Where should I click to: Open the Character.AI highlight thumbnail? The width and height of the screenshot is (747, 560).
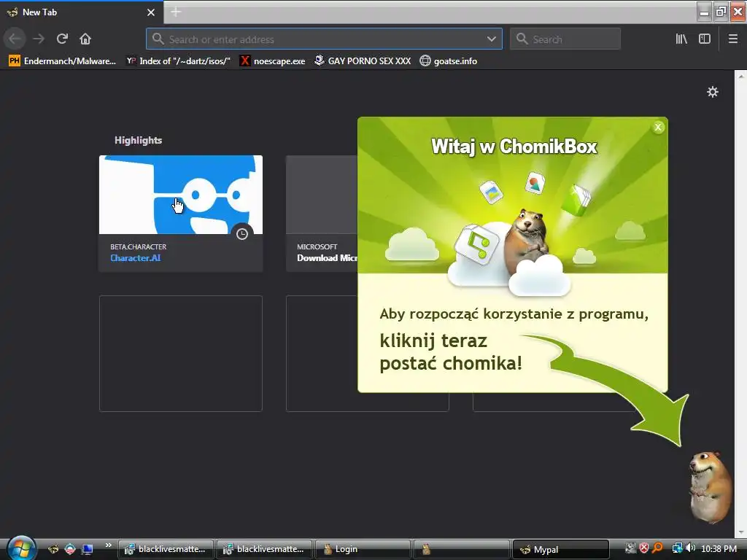click(x=181, y=195)
